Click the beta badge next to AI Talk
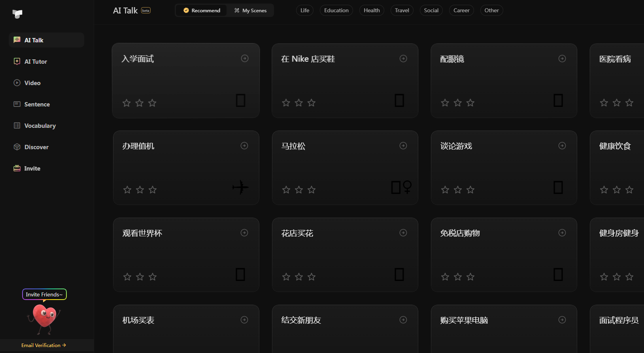 pos(146,11)
